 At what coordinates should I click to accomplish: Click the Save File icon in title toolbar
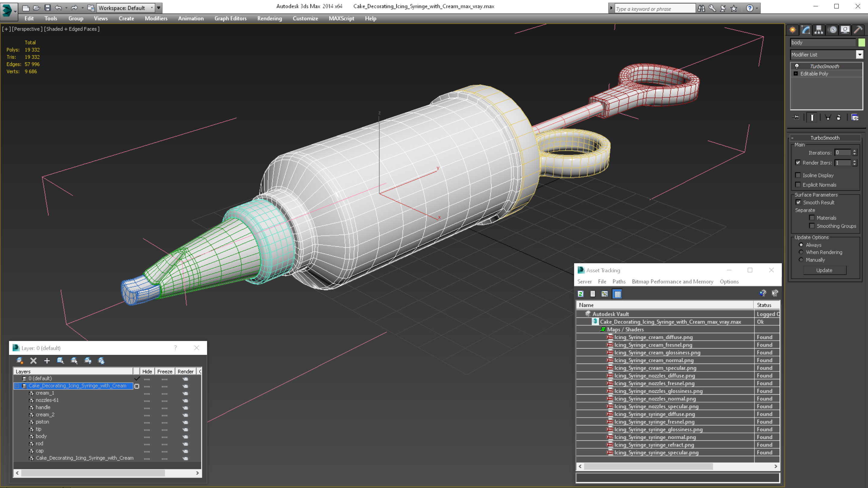pyautogui.click(x=48, y=8)
